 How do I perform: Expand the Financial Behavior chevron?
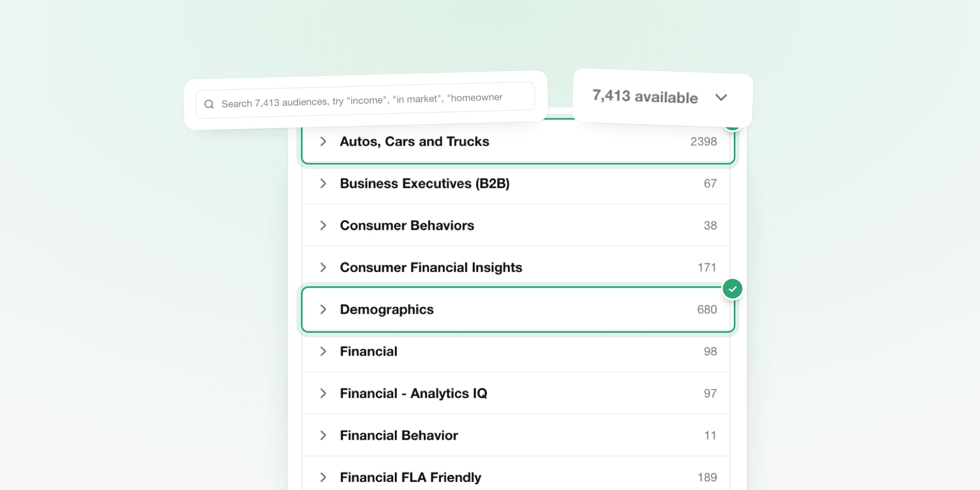coord(323,436)
